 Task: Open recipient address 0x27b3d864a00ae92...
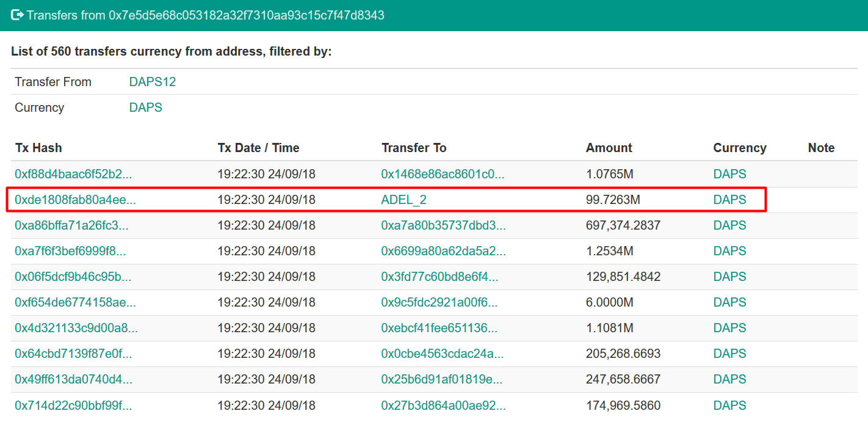tap(444, 405)
